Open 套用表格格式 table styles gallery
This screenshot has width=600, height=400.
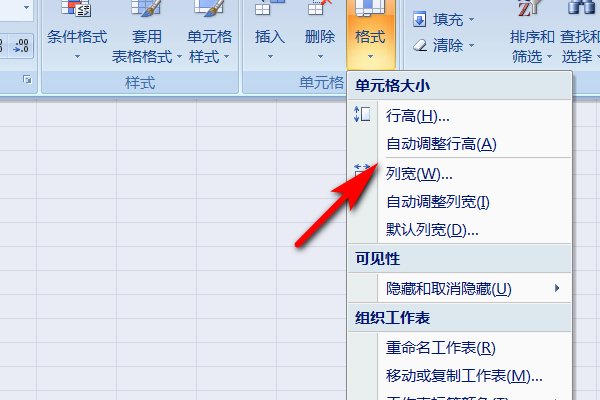click(147, 47)
